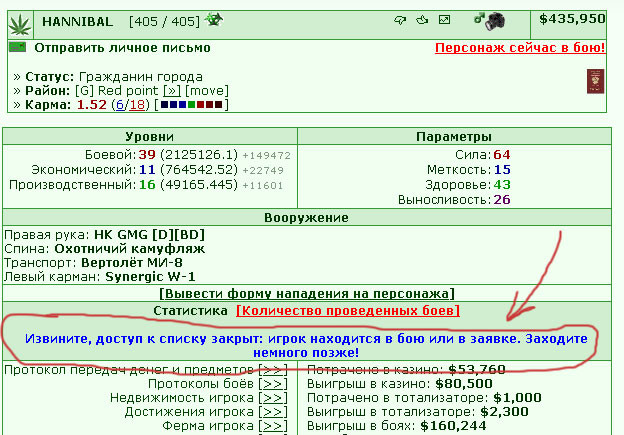Image resolution: width=624 pixels, height=435 pixels.
Task: Click 'Выигрыш в тотализаторе: $2,300'
Action: coord(417,412)
